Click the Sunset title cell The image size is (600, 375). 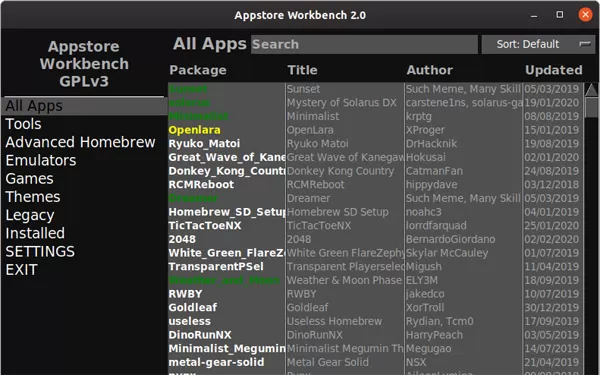click(303, 89)
